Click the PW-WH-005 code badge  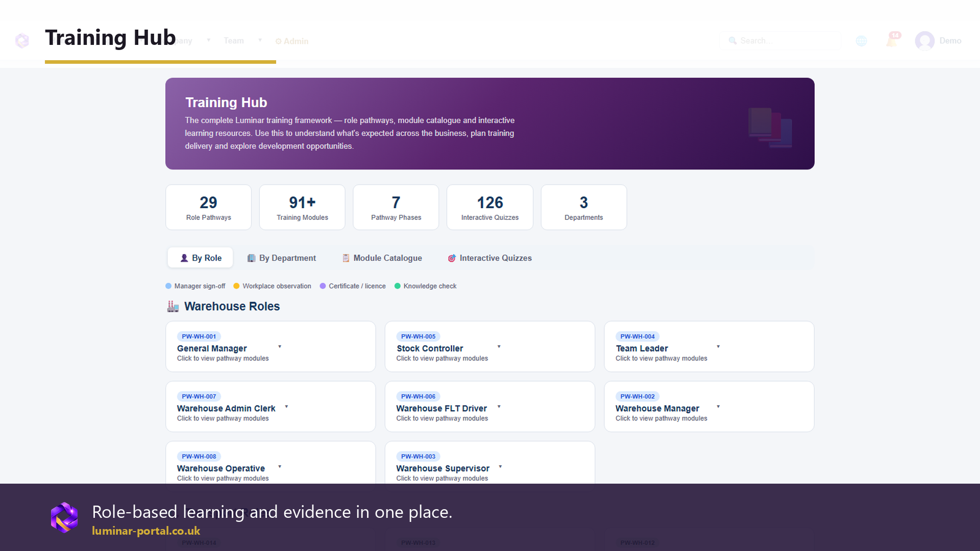click(x=418, y=337)
